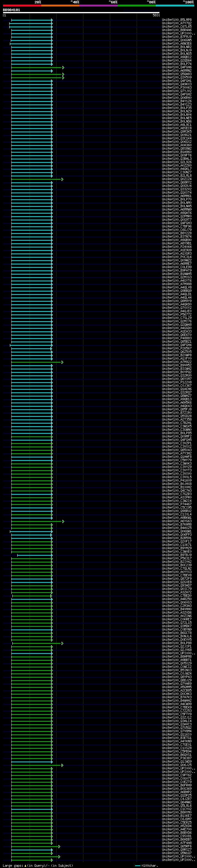The image size is (197, 868).
Task: Select the UniRef100_B4Y1Z6 label
Action: coord(177,101)
